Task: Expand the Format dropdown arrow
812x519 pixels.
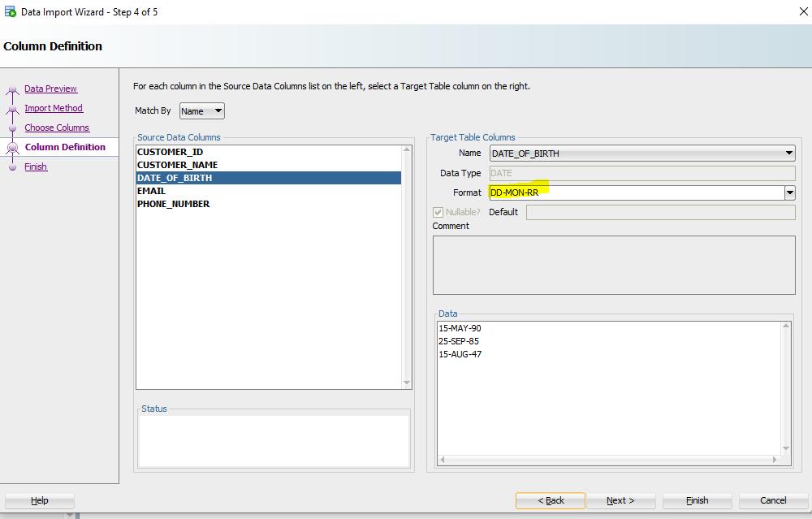Action: click(790, 192)
